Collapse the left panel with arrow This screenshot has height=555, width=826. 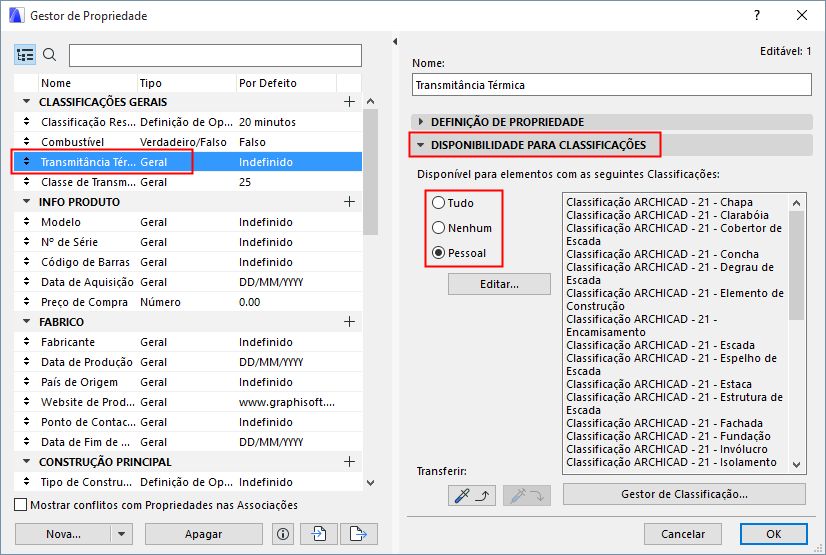(395, 42)
